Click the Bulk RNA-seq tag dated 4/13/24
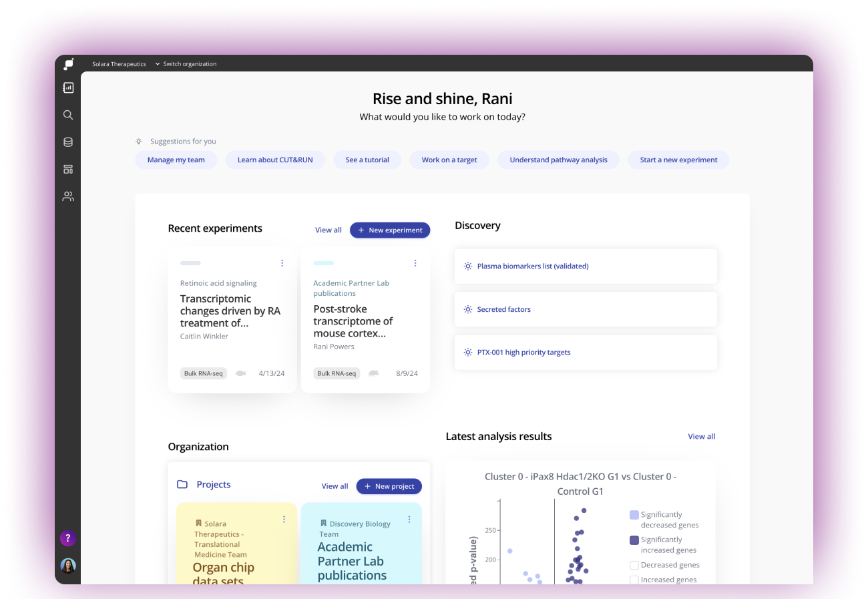The image size is (868, 599). click(204, 373)
